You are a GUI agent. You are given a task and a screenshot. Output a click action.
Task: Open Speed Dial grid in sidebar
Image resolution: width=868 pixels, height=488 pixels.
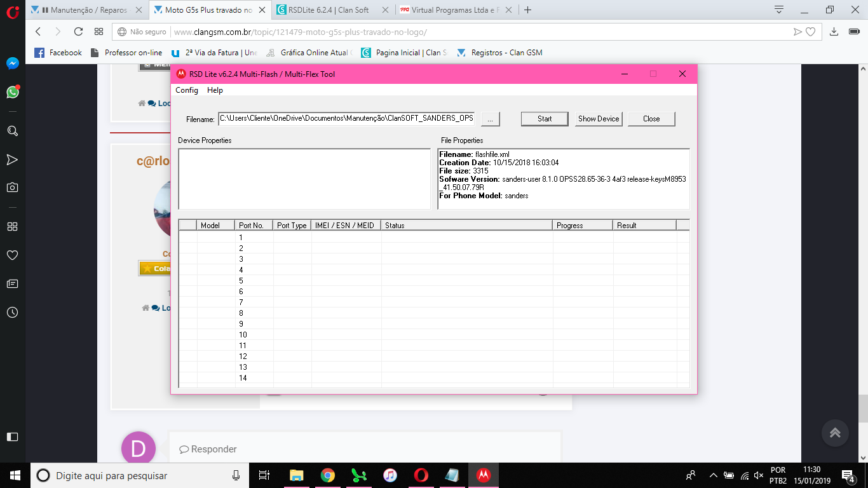pyautogui.click(x=12, y=226)
